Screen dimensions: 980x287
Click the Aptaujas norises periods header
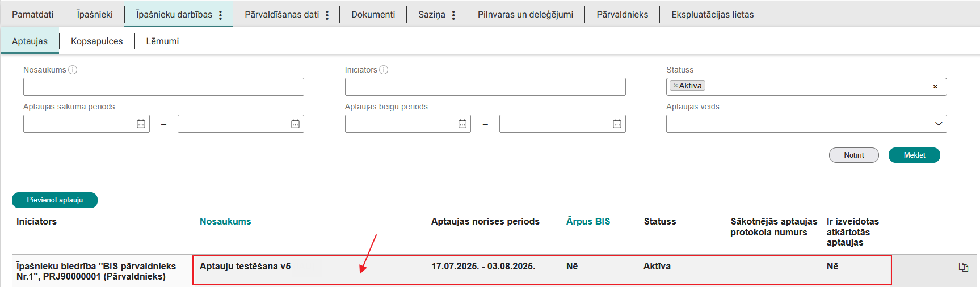(x=485, y=221)
